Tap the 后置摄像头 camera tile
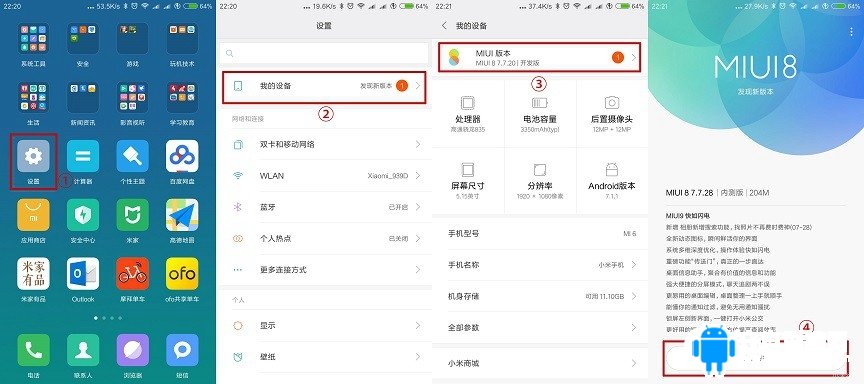The height and width of the screenshot is (384, 864). [x=612, y=114]
